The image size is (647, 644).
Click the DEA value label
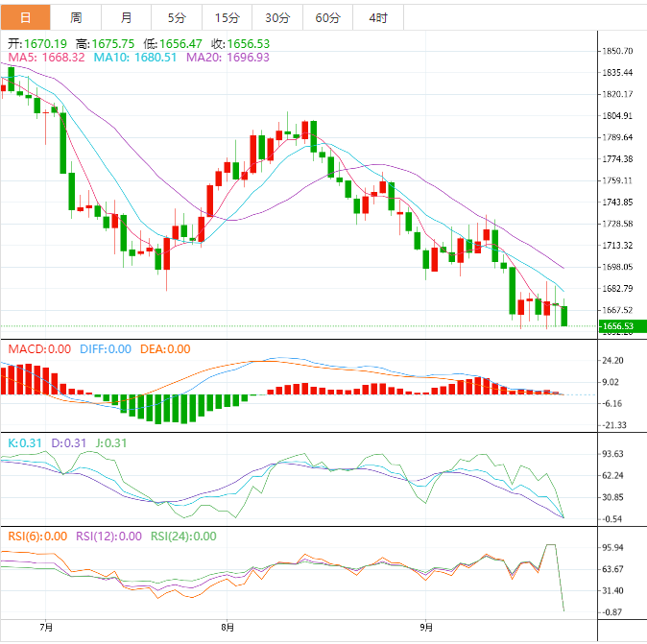tap(166, 349)
